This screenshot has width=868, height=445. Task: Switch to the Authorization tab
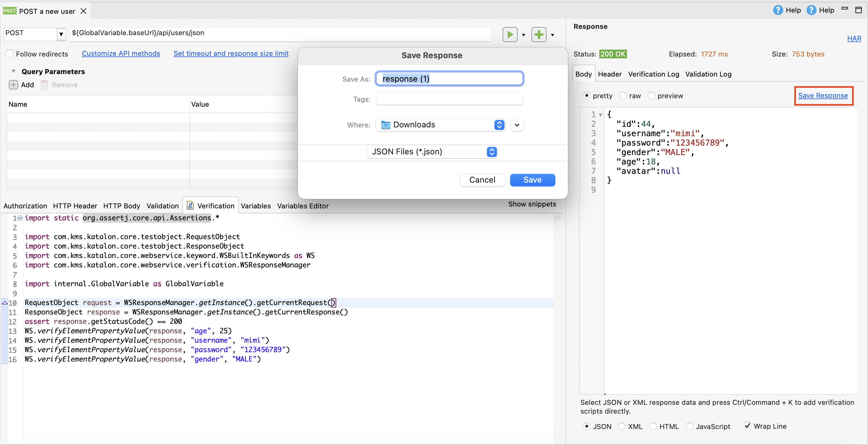25,206
